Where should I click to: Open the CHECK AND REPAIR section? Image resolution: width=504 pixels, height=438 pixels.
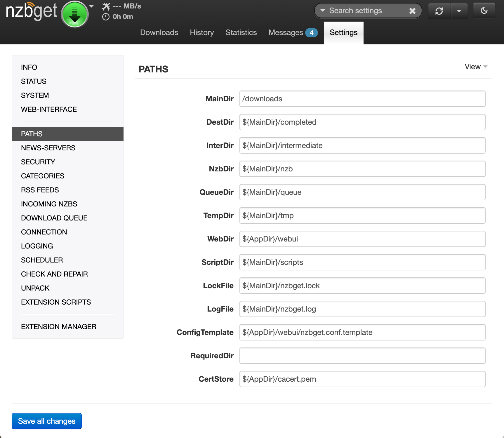click(68, 274)
